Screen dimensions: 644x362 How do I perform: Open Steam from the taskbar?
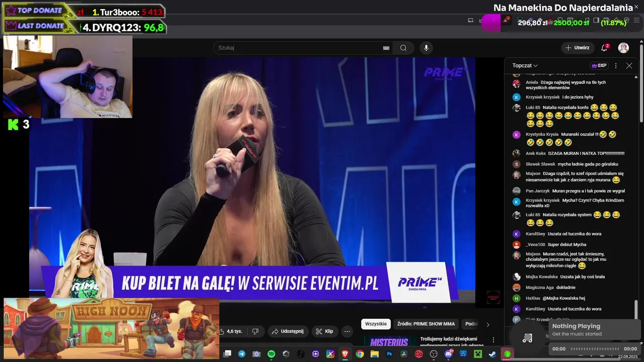[x=493, y=354]
